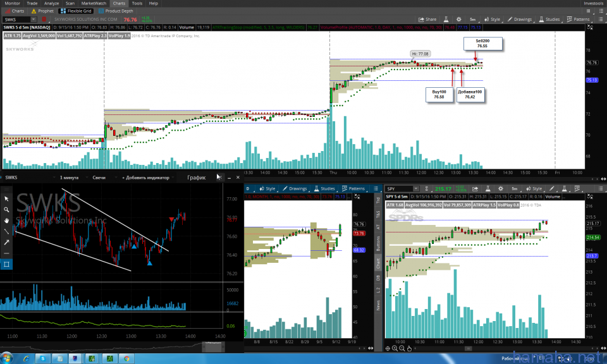607x364 pixels.
Task: Click the SPY symbol input field
Action: tap(399, 189)
